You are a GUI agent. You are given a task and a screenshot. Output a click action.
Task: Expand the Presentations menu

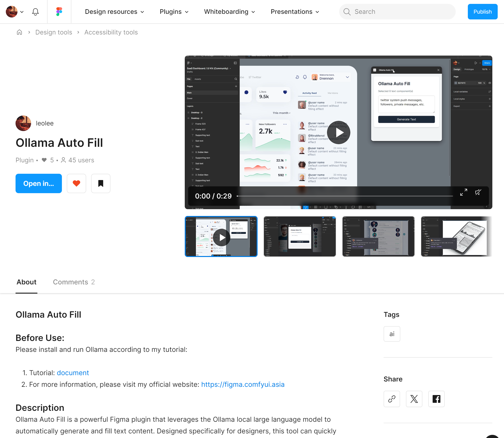(295, 12)
